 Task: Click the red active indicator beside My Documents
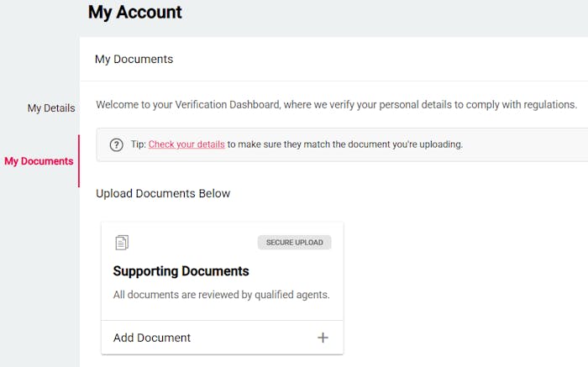coord(79,161)
